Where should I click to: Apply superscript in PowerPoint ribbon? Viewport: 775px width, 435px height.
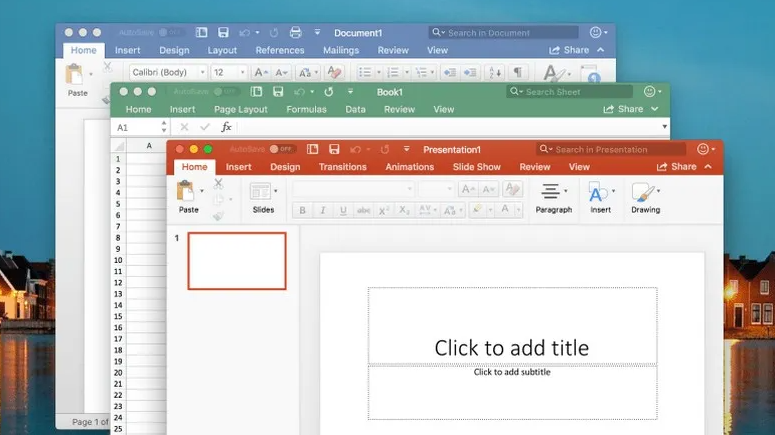(x=384, y=211)
